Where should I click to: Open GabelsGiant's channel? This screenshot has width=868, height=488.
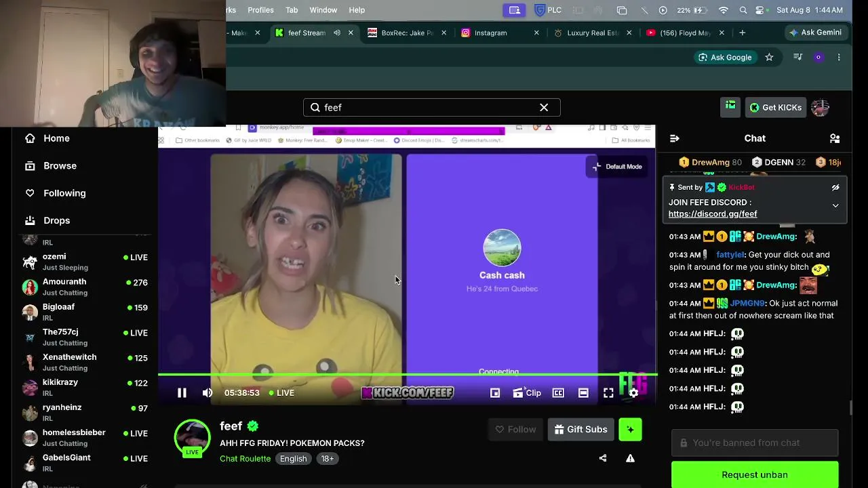click(85, 462)
